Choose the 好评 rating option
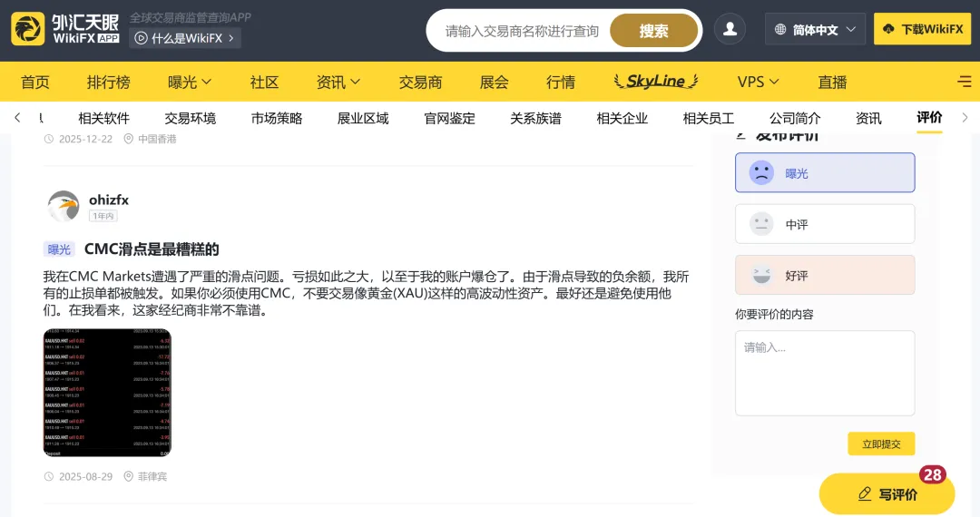The width and height of the screenshot is (980, 517). (824, 276)
